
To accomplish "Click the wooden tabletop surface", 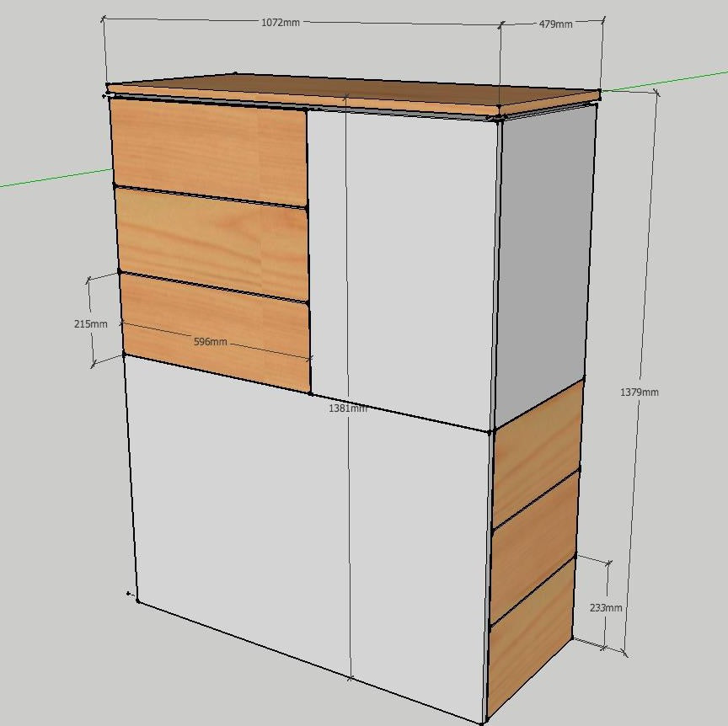I will tap(354, 93).
